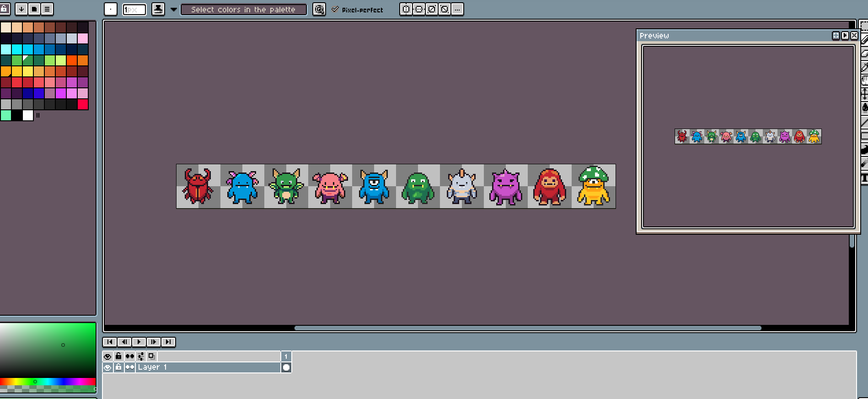Enable right diagonal symmetry
This screenshot has height=399, width=868.
click(432, 9)
